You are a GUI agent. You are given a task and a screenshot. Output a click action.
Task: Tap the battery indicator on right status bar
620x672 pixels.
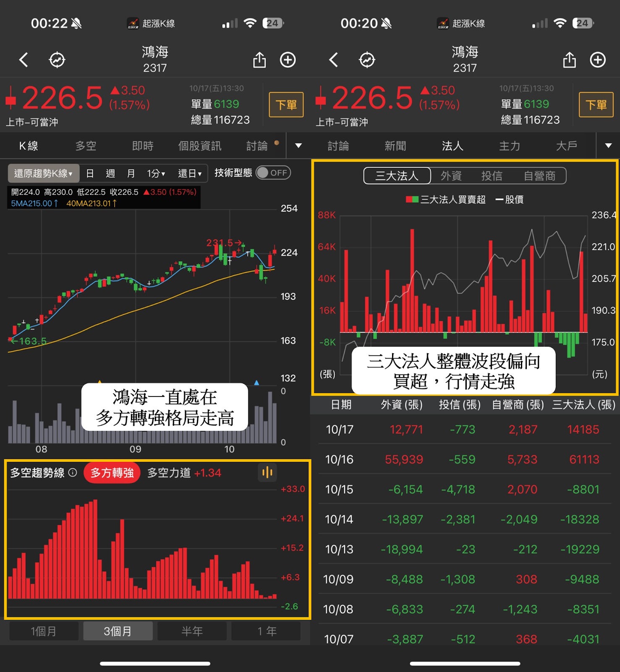click(x=583, y=23)
